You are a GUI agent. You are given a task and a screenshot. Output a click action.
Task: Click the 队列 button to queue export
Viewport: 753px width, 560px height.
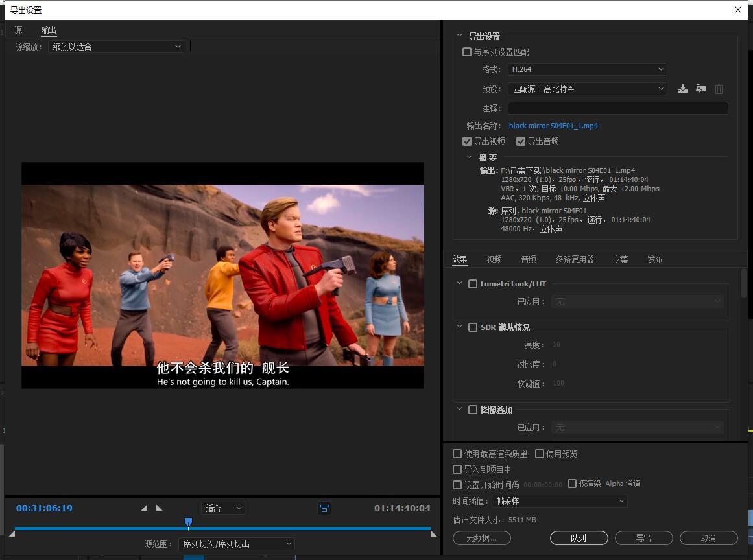click(579, 538)
